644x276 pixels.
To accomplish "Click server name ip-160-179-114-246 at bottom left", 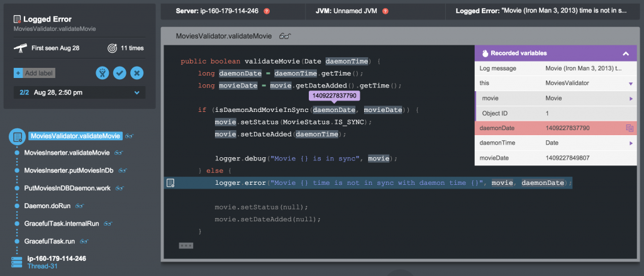I will [x=57, y=259].
